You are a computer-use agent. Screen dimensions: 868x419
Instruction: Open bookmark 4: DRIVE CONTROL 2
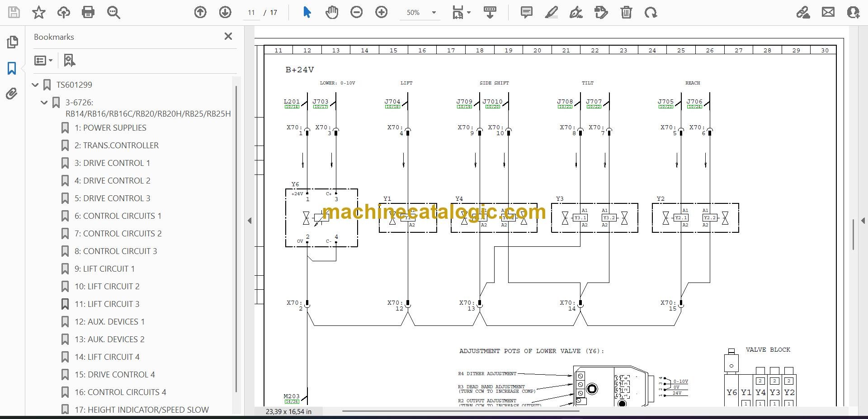coord(112,181)
